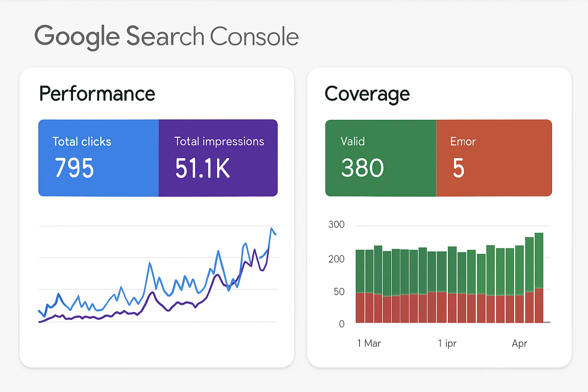Screen dimensions: 588x392
Task: Select the Total impressions metric tile
Action: coord(218,158)
